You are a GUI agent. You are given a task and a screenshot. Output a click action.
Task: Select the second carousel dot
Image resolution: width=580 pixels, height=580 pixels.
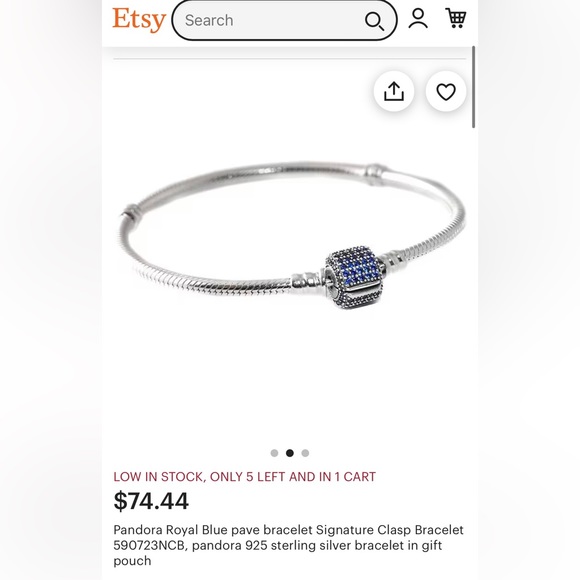click(x=290, y=453)
